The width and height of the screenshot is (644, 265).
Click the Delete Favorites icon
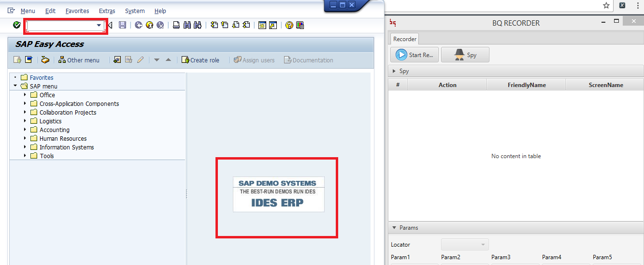point(129,60)
